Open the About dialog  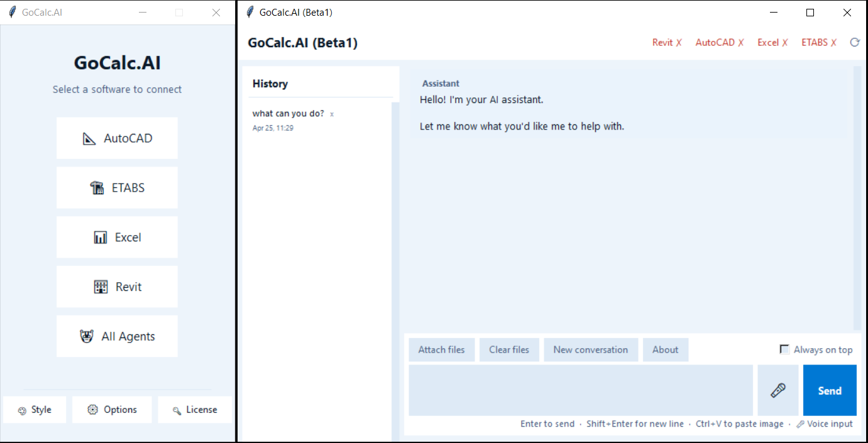click(666, 350)
